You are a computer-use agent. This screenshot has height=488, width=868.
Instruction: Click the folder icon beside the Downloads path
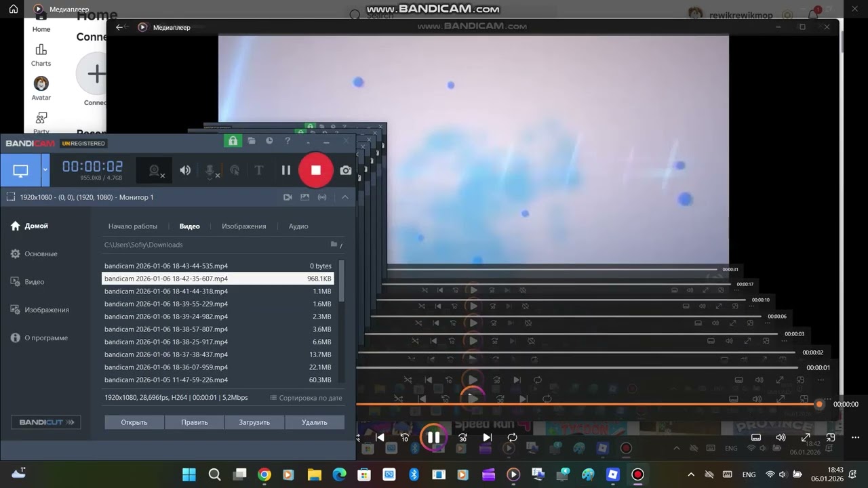[334, 244]
